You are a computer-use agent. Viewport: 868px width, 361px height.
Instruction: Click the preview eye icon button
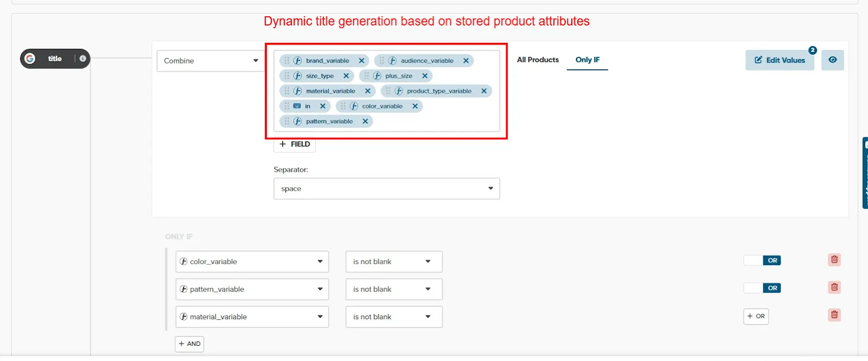pyautogui.click(x=833, y=60)
